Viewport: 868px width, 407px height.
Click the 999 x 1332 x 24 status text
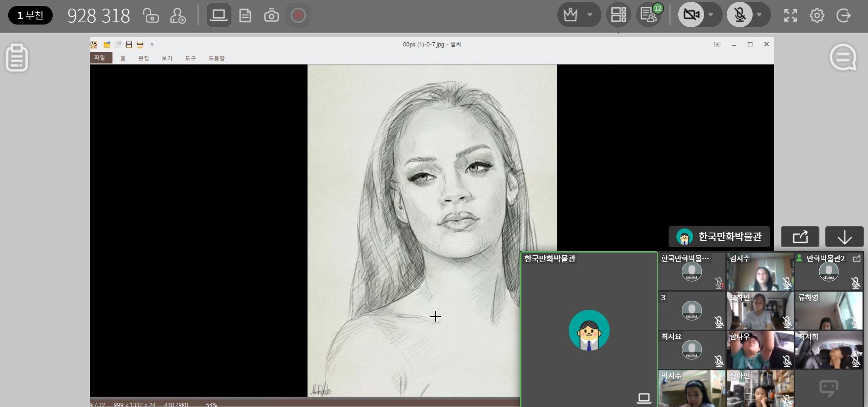pos(134,404)
